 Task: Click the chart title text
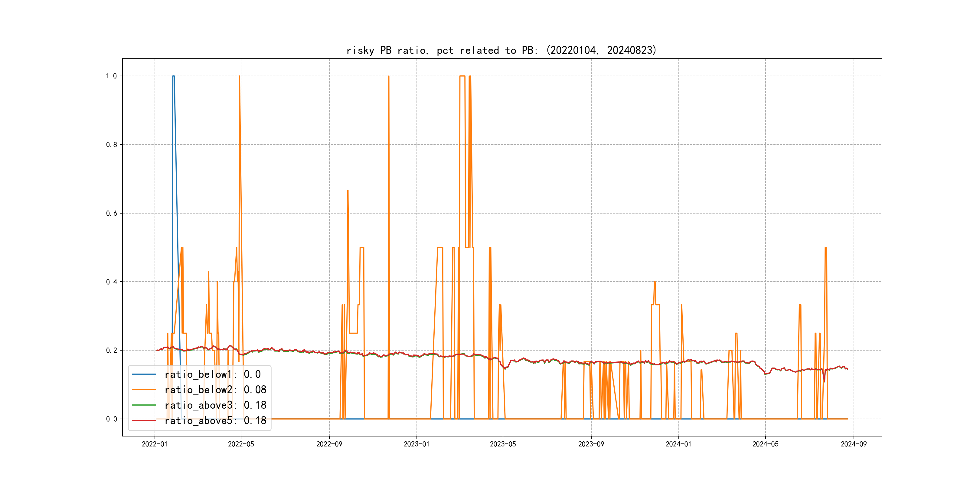[501, 50]
